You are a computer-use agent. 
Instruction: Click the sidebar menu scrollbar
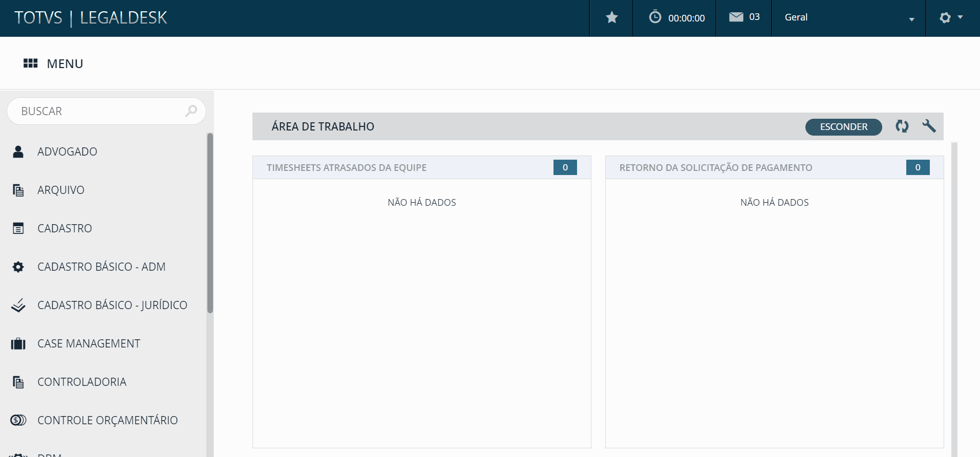click(x=210, y=223)
